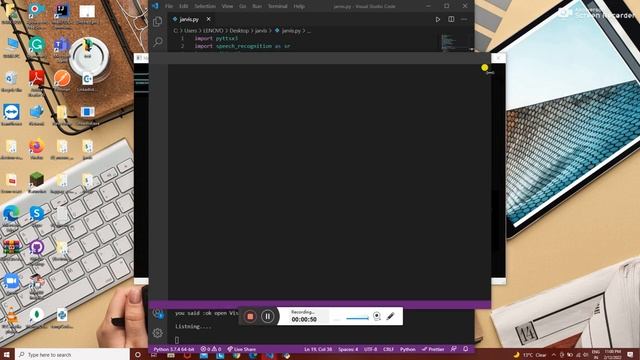Pause the screen recording
The width and height of the screenshot is (640, 360).
coord(268,316)
